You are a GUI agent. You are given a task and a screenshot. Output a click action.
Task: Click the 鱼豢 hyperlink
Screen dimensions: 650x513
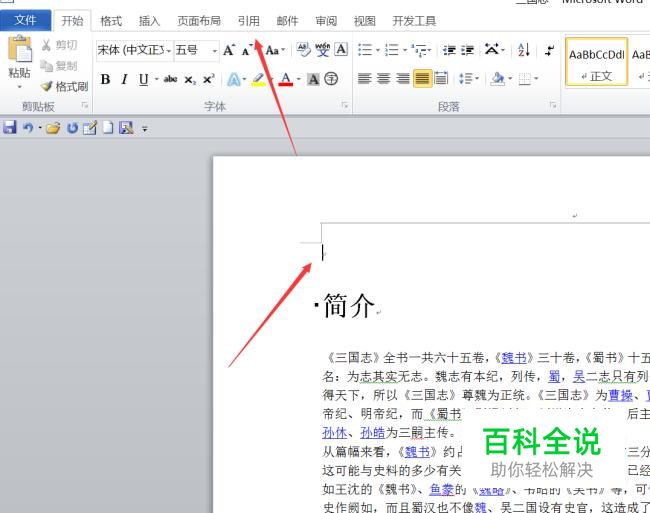[442, 489]
